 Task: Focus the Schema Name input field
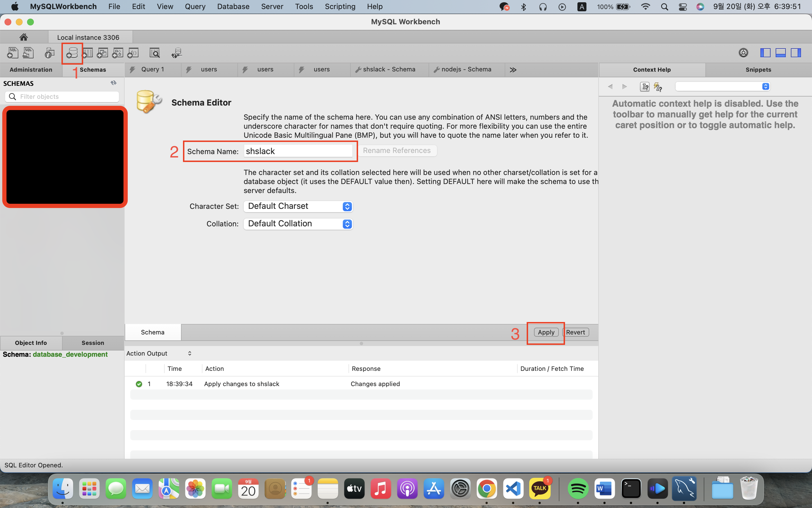point(298,151)
